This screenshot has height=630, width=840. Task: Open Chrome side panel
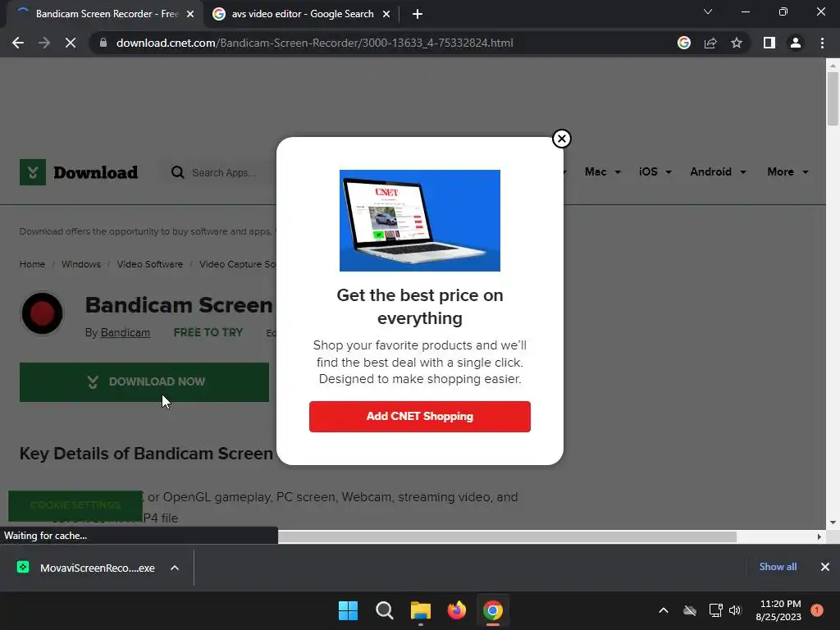[769, 43]
